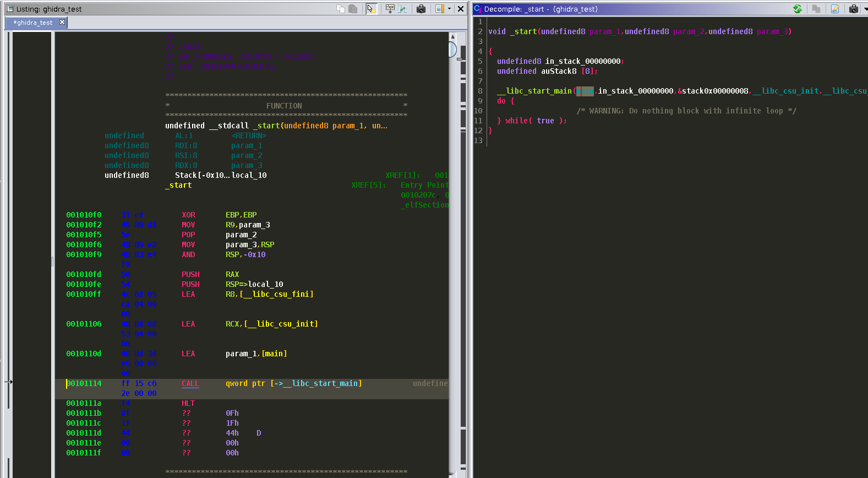Viewport: 868px width, 478px height.
Task: Click address 001010f0 in listing
Action: click(x=84, y=215)
